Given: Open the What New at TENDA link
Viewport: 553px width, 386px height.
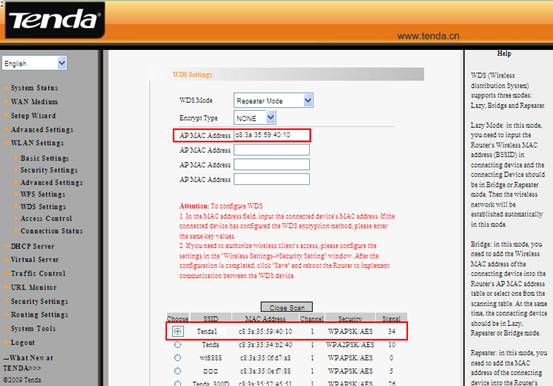Looking at the screenshot, I should click(28, 363).
